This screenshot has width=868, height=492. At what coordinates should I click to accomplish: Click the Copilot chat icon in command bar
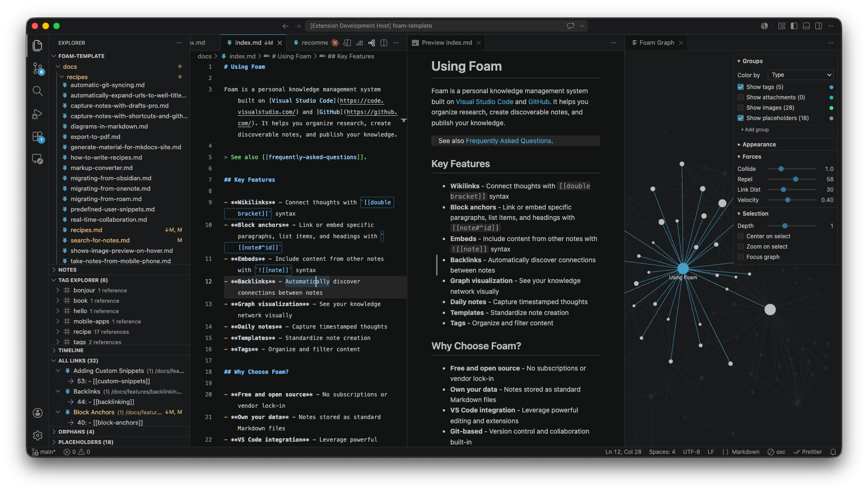[x=571, y=26]
